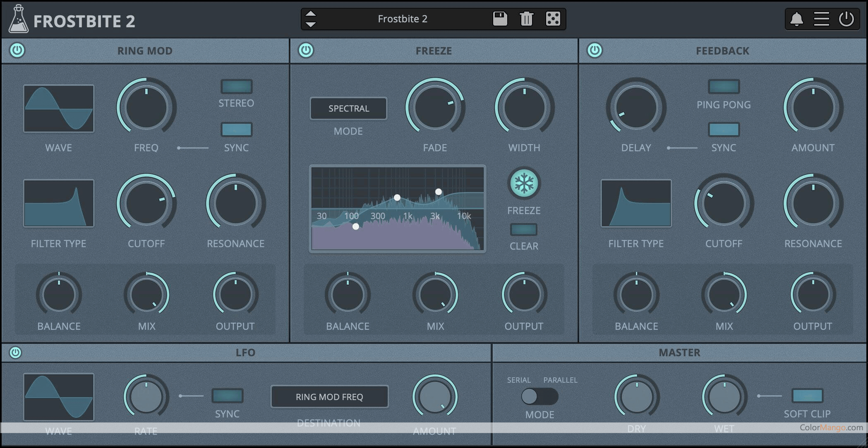
Task: Open the Ring Mod wave shape selector
Action: [58, 109]
